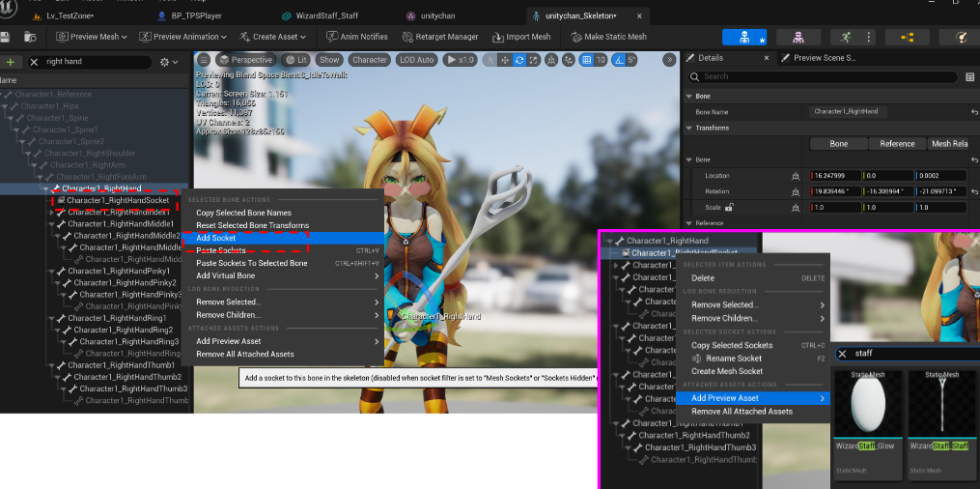Click the Import Mesh button
The image size is (980, 489).
[x=521, y=37]
